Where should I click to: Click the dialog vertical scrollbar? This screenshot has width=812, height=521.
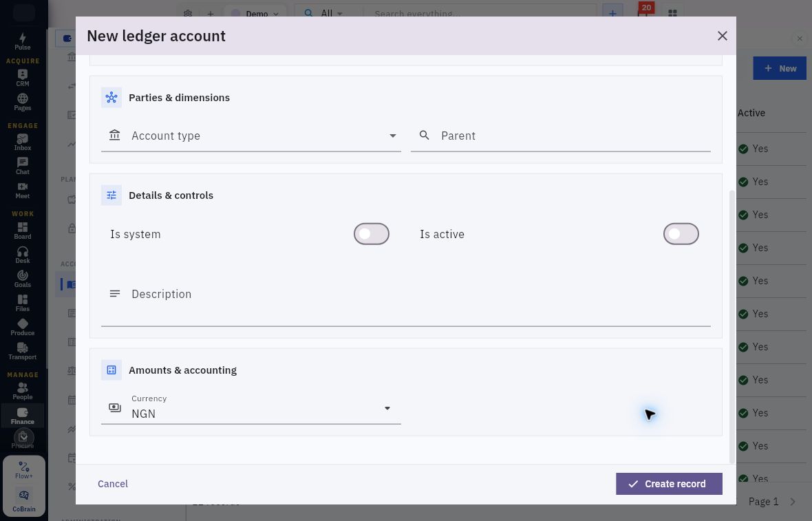[731, 326]
